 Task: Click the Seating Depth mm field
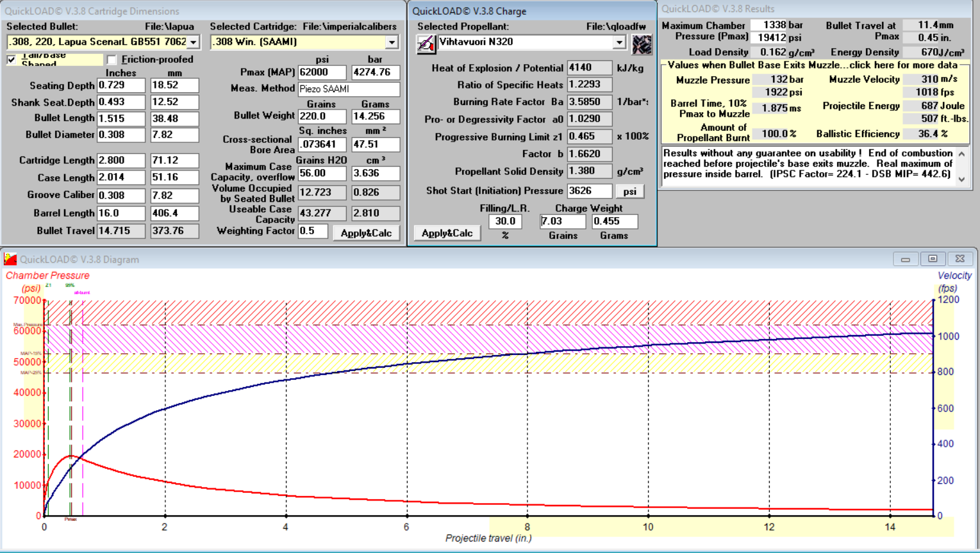[174, 85]
